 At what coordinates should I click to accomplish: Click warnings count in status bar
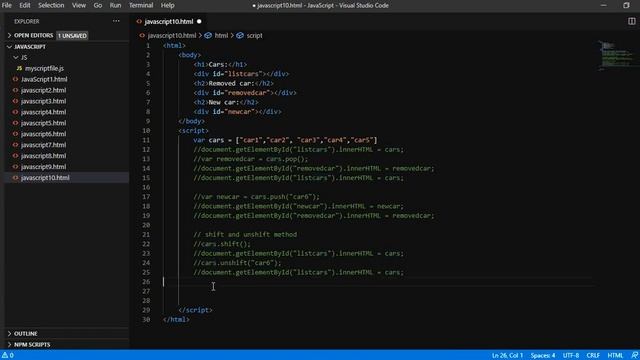tap(8, 355)
